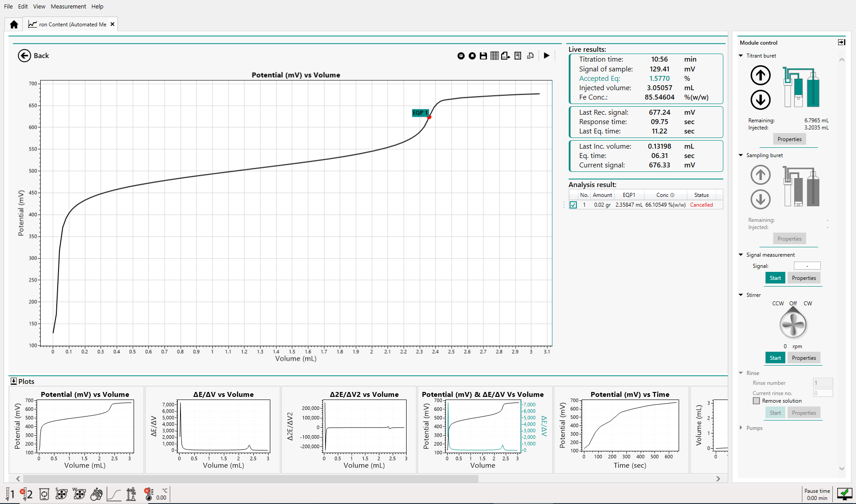Click the titration curve icon in status bar
This screenshot has height=504, width=856.
(114, 494)
